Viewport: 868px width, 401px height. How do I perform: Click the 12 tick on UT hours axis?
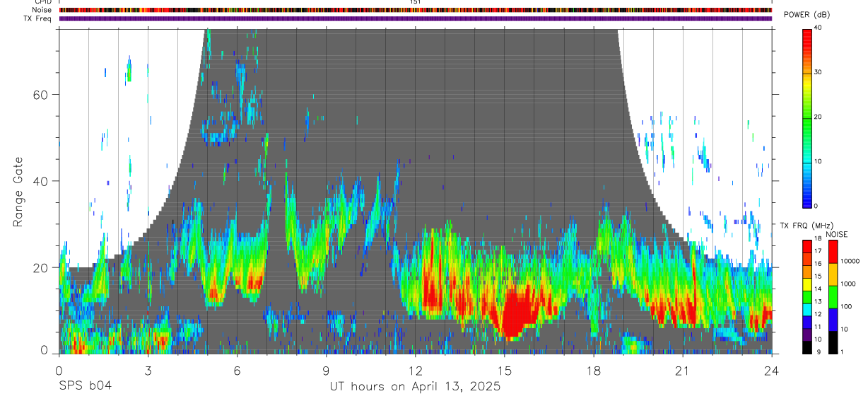pos(415,371)
